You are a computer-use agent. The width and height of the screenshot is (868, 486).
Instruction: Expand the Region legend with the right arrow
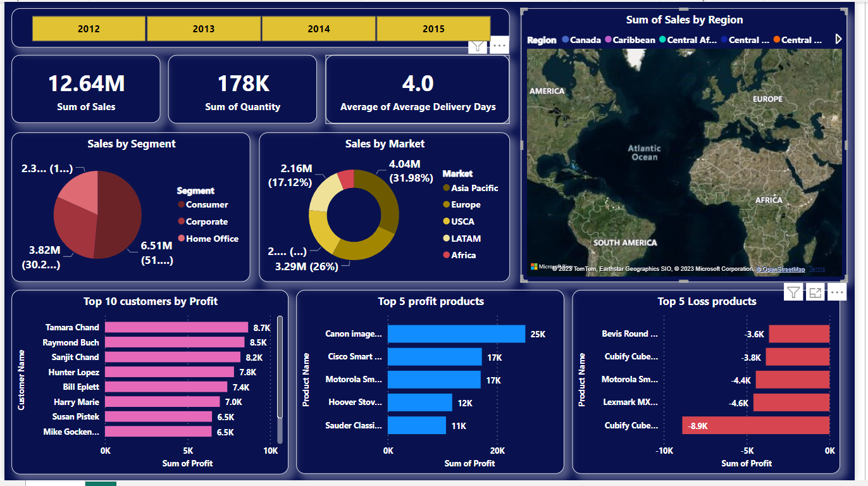[838, 39]
